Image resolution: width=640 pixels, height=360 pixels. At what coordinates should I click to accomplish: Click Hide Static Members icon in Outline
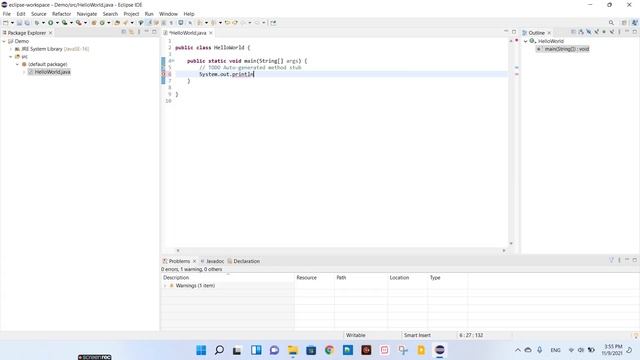pyautogui.click(x=597, y=32)
